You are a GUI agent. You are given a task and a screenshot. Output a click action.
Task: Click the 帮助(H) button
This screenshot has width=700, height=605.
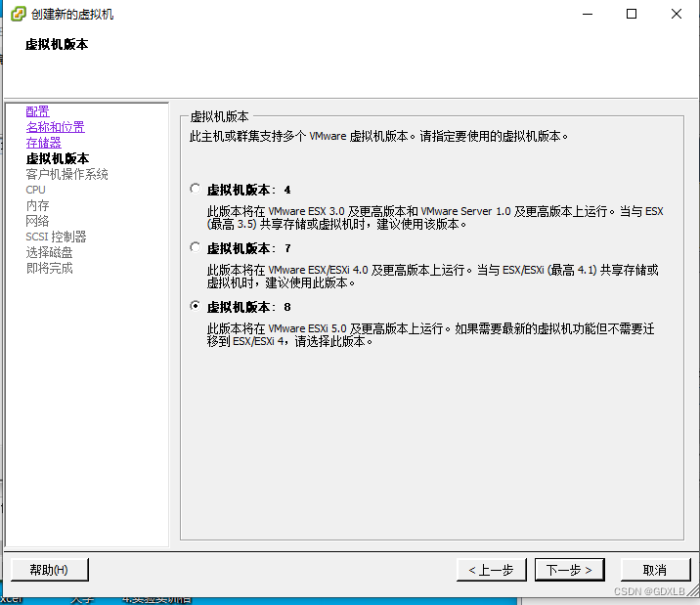click(x=50, y=570)
